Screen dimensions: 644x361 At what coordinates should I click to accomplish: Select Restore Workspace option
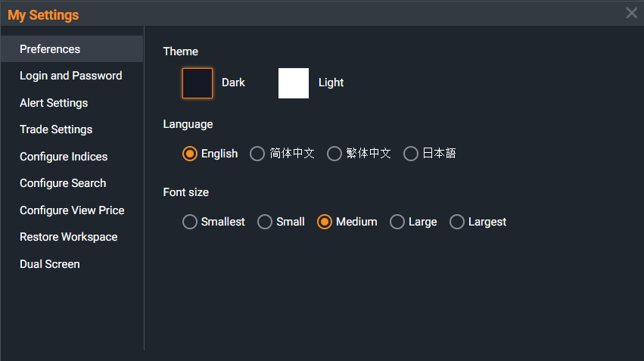pyautogui.click(x=68, y=237)
